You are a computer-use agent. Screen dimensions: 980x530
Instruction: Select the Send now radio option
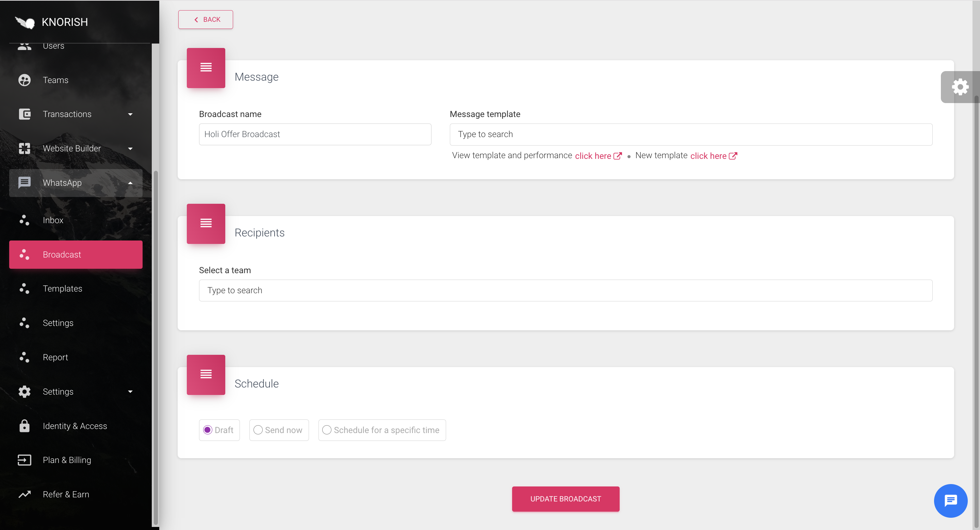[258, 430]
